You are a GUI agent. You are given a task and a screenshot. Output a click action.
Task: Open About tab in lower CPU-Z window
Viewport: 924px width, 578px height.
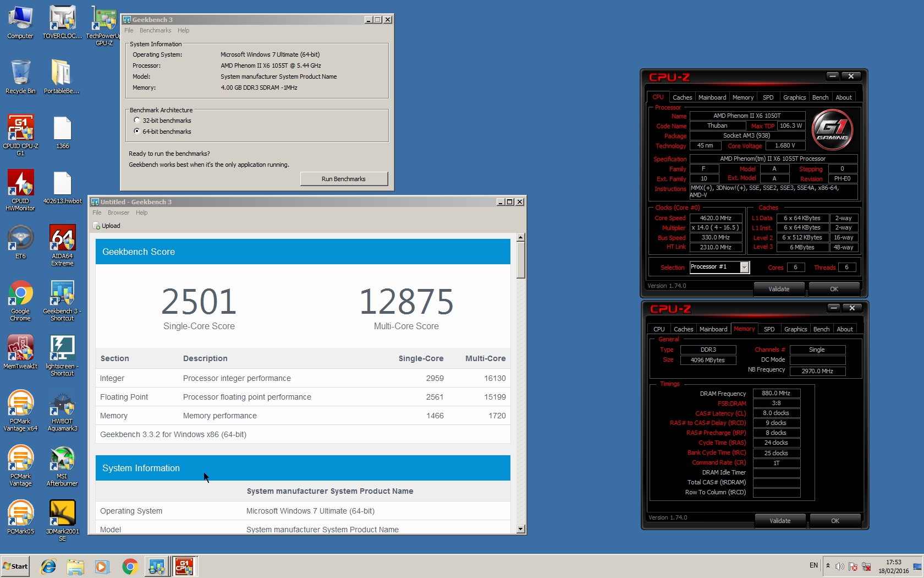pyautogui.click(x=845, y=329)
